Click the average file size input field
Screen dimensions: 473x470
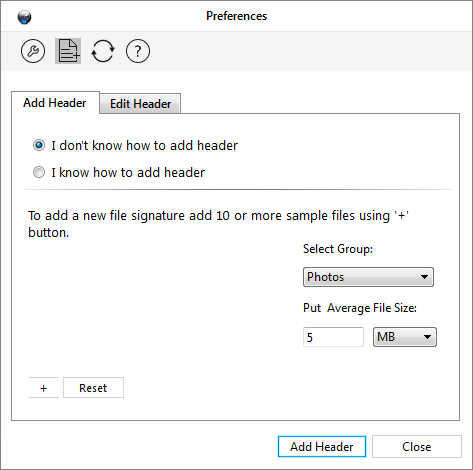click(333, 337)
